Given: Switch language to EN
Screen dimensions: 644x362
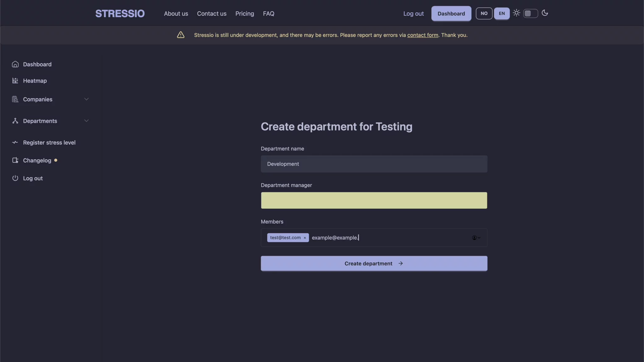Looking at the screenshot, I should point(502,14).
